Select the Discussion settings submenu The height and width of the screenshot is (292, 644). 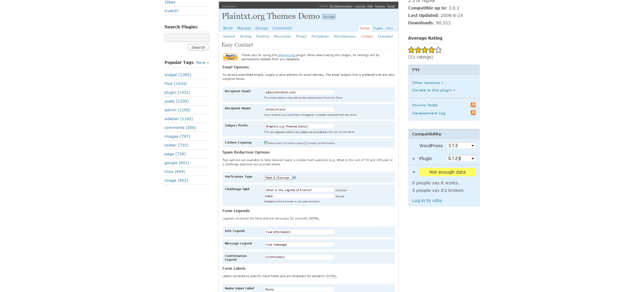(x=282, y=36)
